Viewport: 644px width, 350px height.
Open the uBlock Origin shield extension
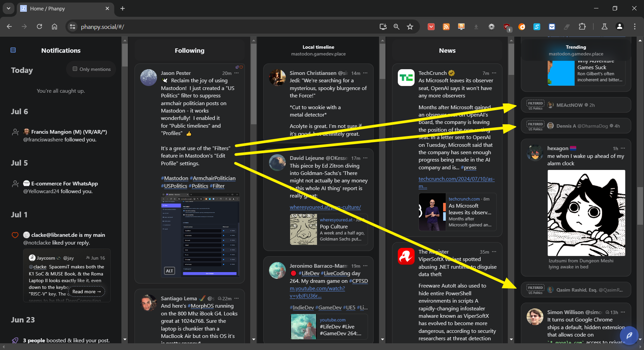(x=507, y=27)
